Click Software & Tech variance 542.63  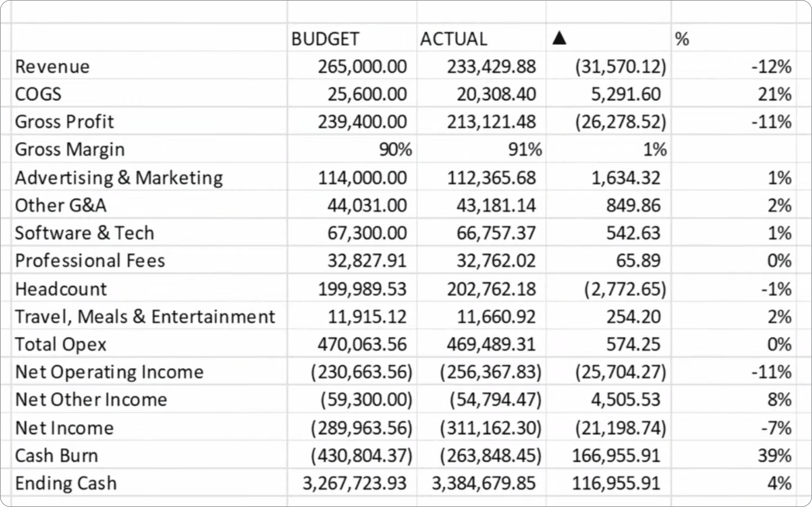click(633, 233)
